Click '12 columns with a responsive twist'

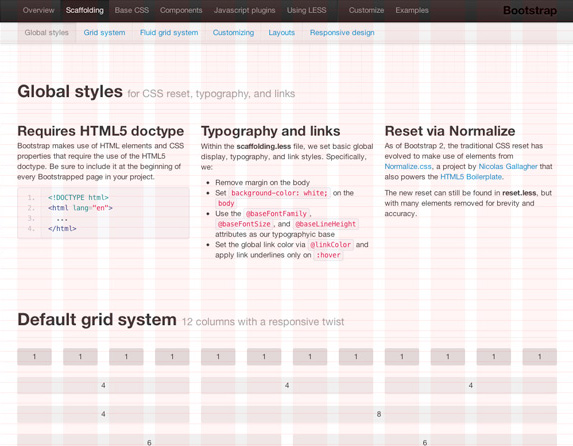click(263, 322)
